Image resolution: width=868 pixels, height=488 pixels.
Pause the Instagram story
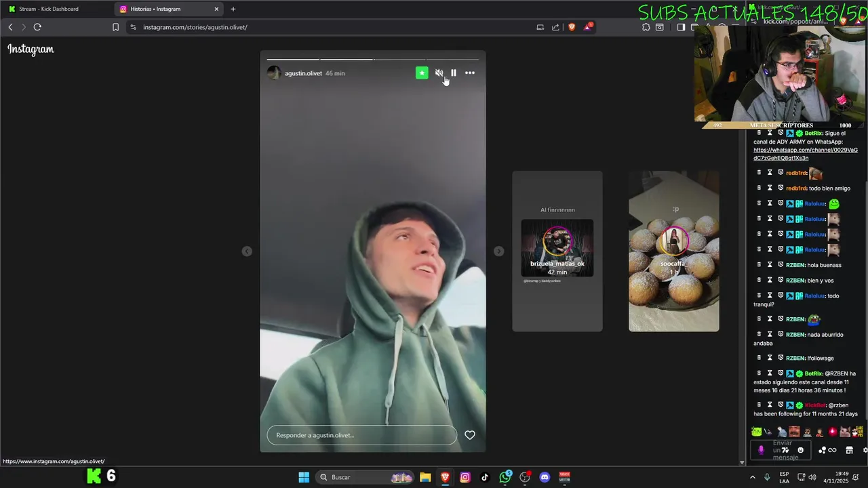coord(454,73)
